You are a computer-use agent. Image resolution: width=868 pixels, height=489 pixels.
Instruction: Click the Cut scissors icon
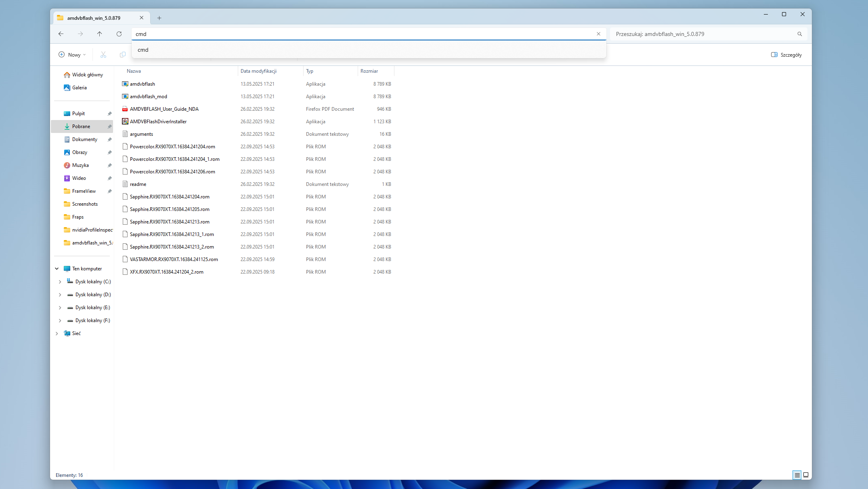point(103,55)
